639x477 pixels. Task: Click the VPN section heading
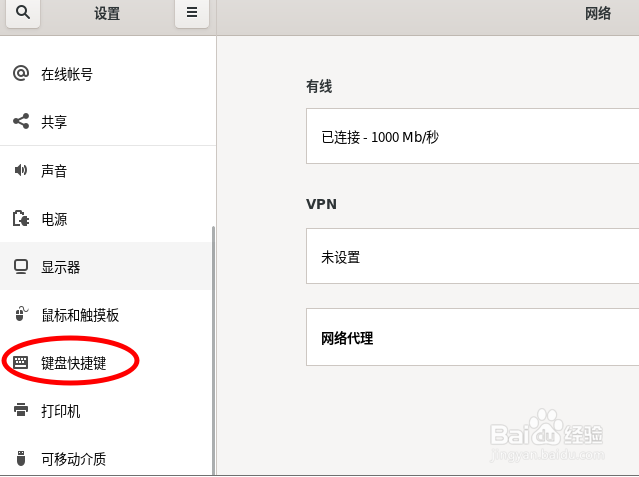[x=322, y=204]
